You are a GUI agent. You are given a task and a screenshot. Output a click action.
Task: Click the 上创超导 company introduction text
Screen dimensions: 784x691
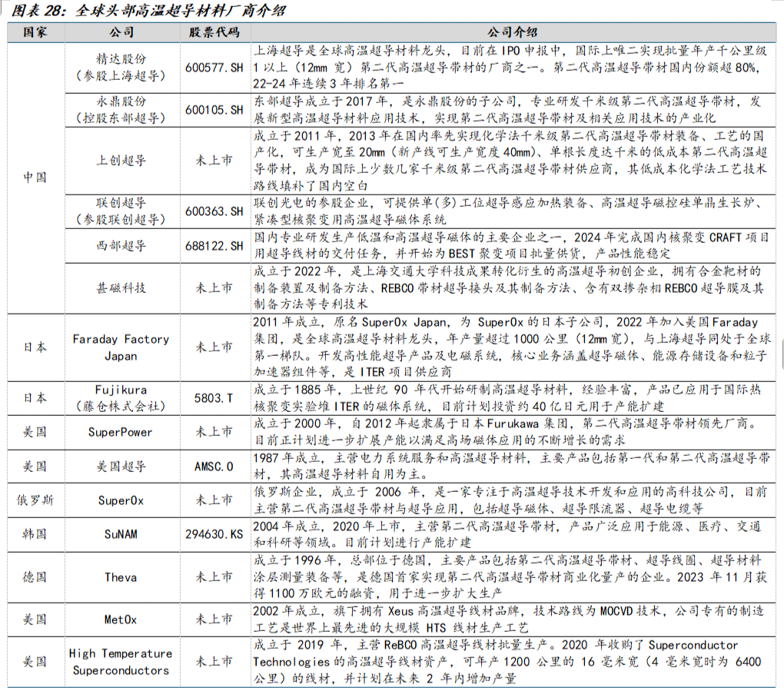[x=510, y=161]
